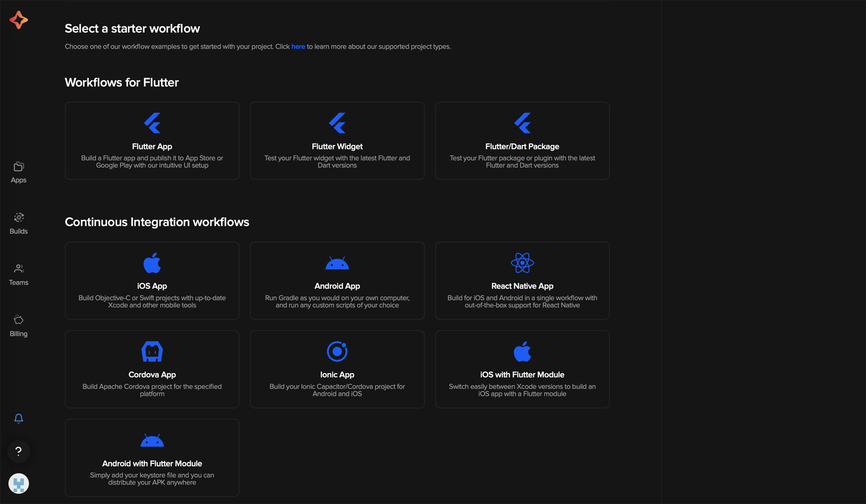Image resolution: width=866 pixels, height=504 pixels.
Task: Open the help question mark button
Action: coord(19,451)
